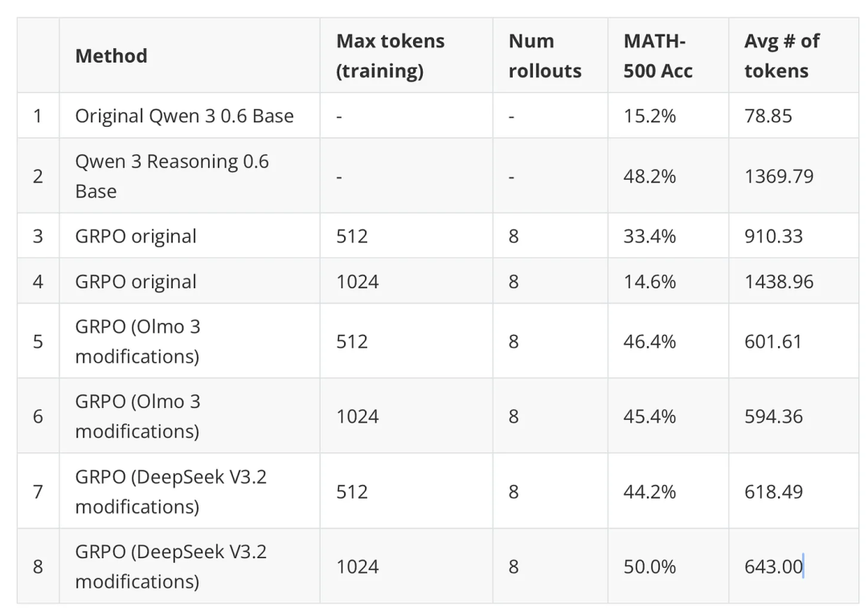This screenshot has width=868, height=616.
Task: Click the 50.0% accuracy cell
Action: tap(649, 567)
